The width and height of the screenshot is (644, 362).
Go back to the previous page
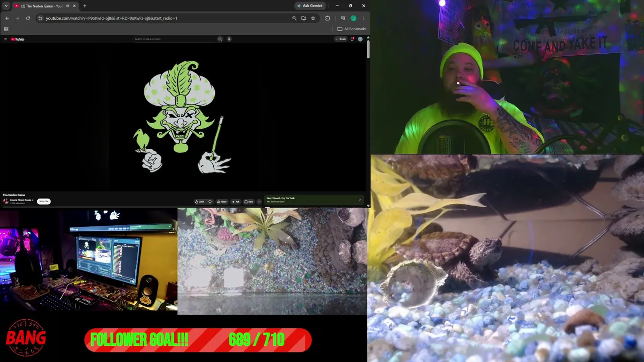[x=7, y=18]
